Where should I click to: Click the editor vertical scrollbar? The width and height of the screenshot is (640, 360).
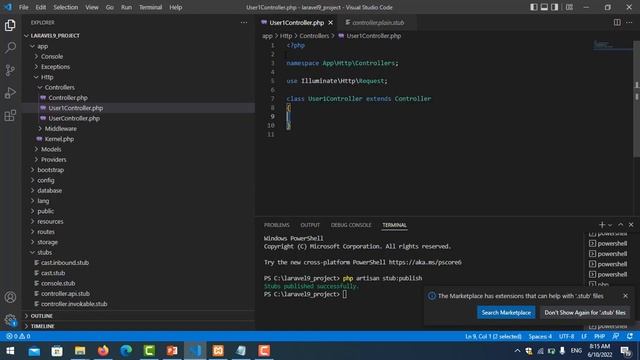pos(636,98)
